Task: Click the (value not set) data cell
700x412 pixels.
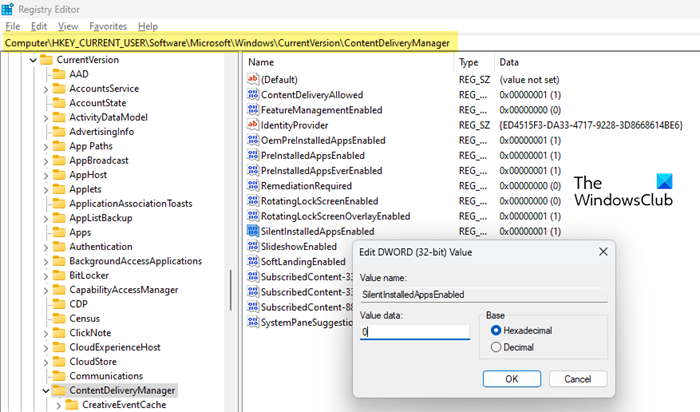Action: [x=529, y=79]
